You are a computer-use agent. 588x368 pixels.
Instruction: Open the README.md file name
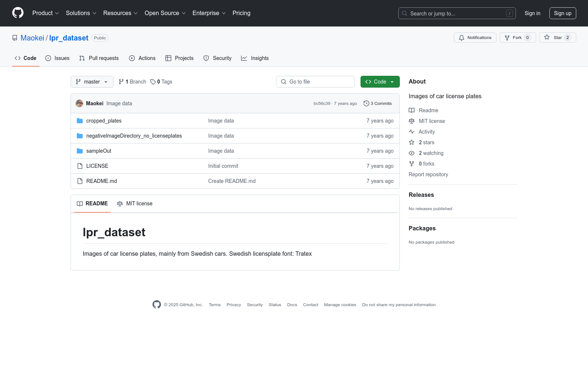click(101, 181)
